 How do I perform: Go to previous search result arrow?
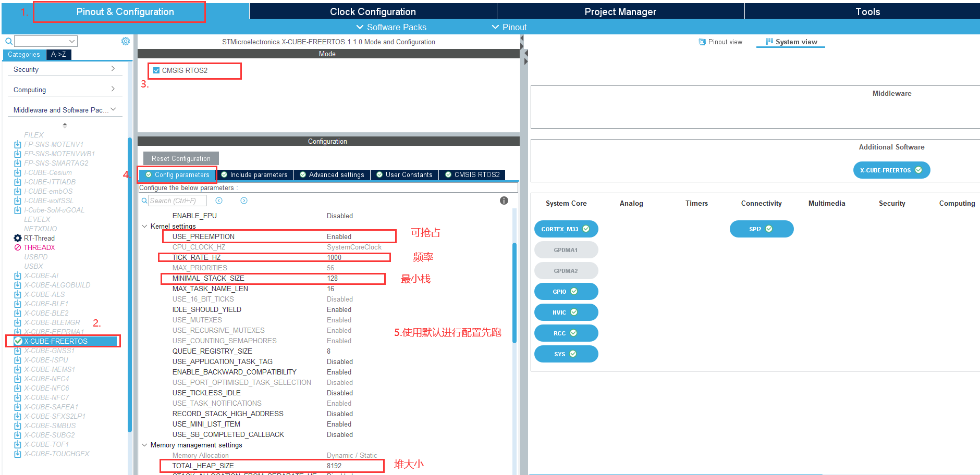219,201
